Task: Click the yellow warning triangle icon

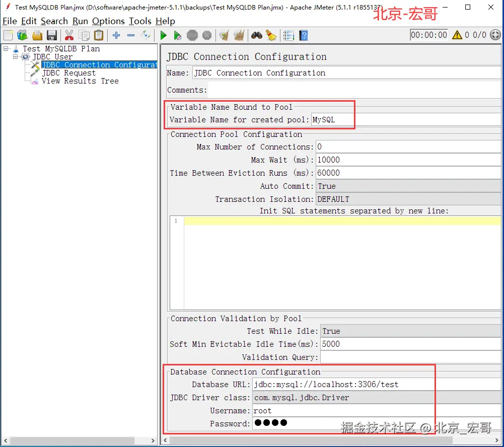Action: (457, 35)
